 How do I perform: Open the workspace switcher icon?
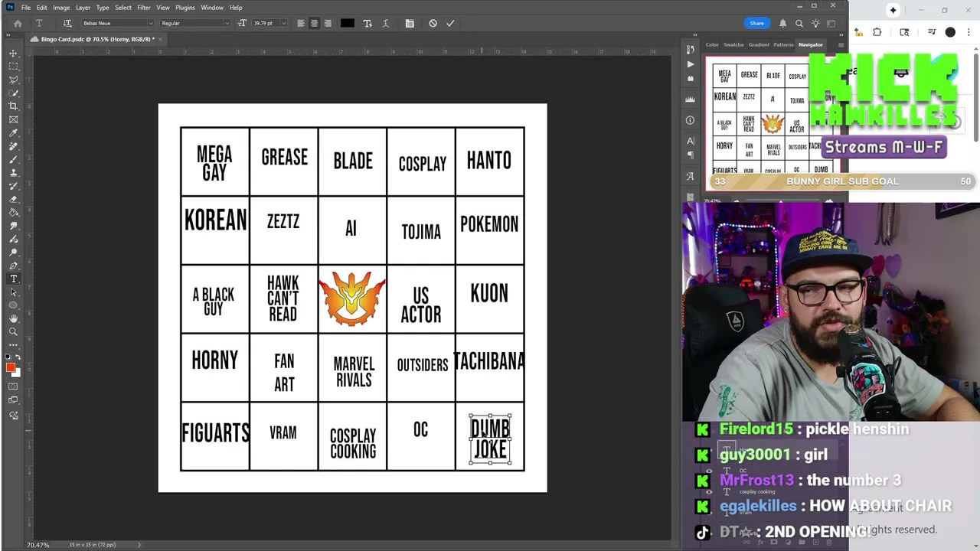[832, 23]
